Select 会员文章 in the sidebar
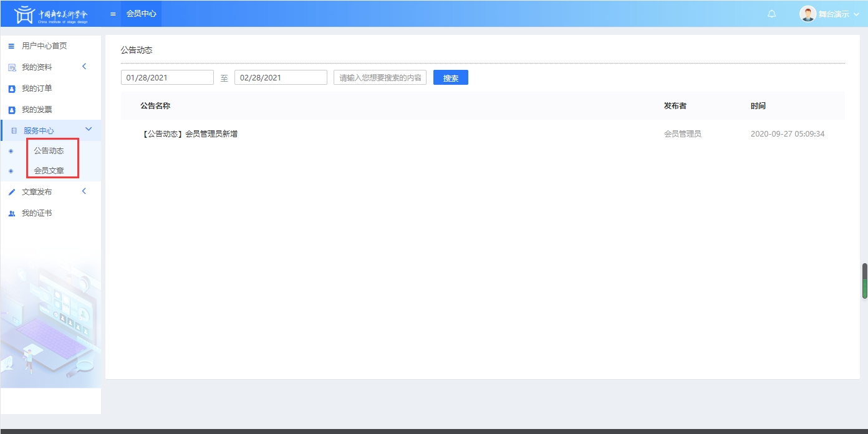The height and width of the screenshot is (434, 868). point(49,171)
